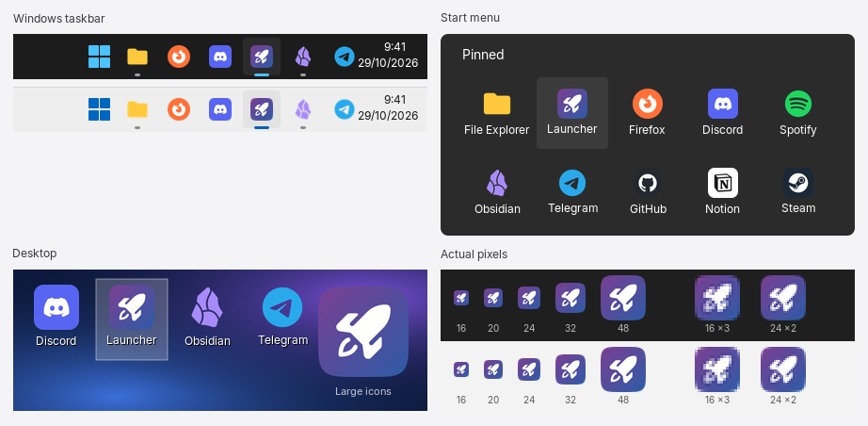This screenshot has height=426, width=868.
Task: Open Obsidian on the light taskbar
Action: [303, 109]
